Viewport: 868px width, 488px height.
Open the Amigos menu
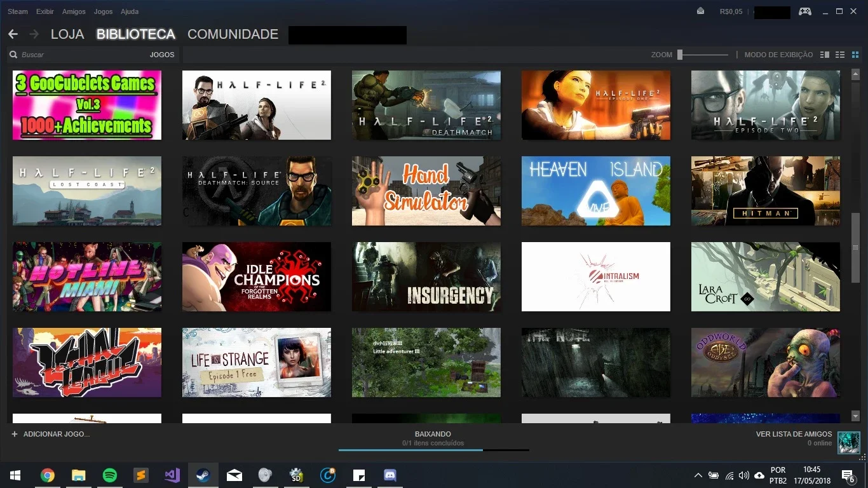coord(74,11)
